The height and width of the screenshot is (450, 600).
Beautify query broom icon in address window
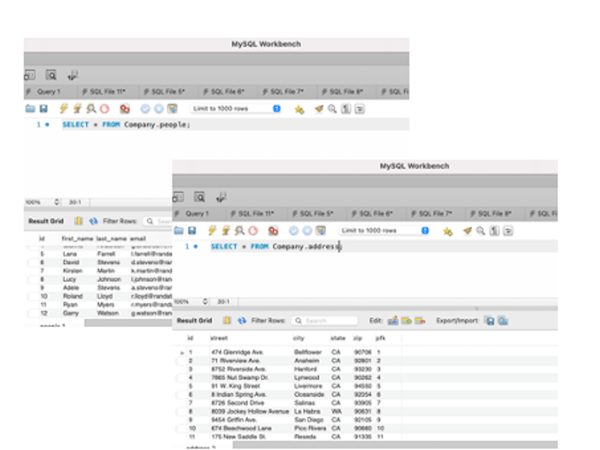pos(467,231)
